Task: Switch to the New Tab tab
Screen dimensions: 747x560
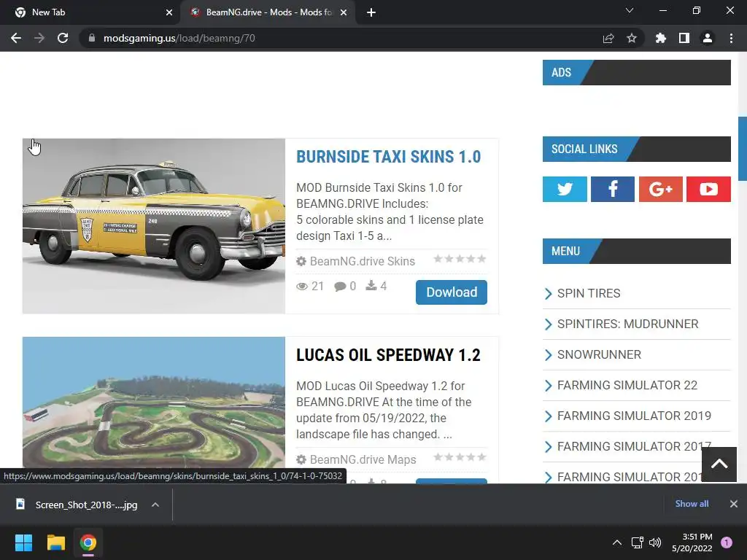Action: click(90, 12)
